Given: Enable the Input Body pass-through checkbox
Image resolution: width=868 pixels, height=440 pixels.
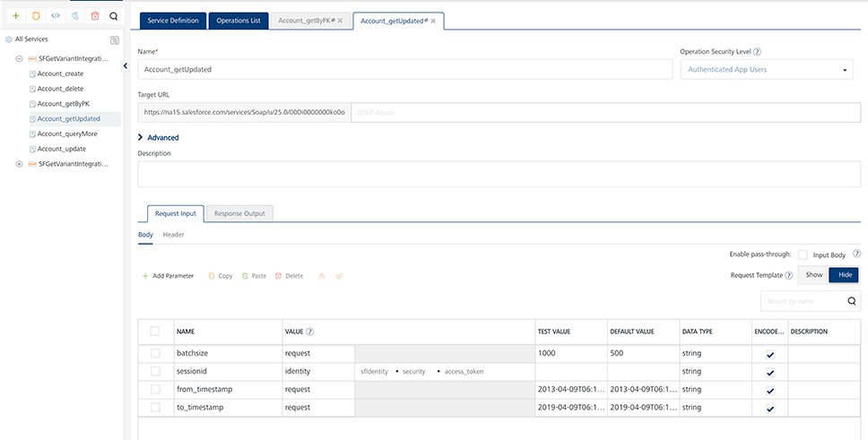Looking at the screenshot, I should 803,255.
